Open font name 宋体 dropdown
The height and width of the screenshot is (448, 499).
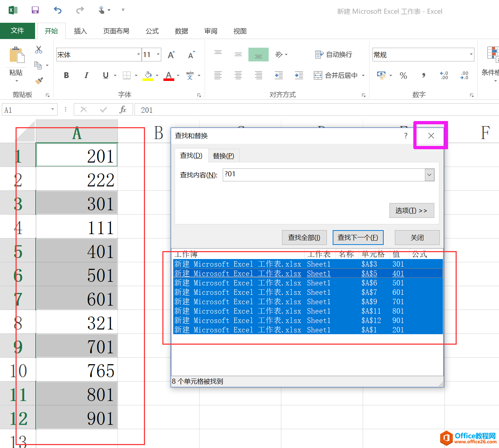pos(138,55)
